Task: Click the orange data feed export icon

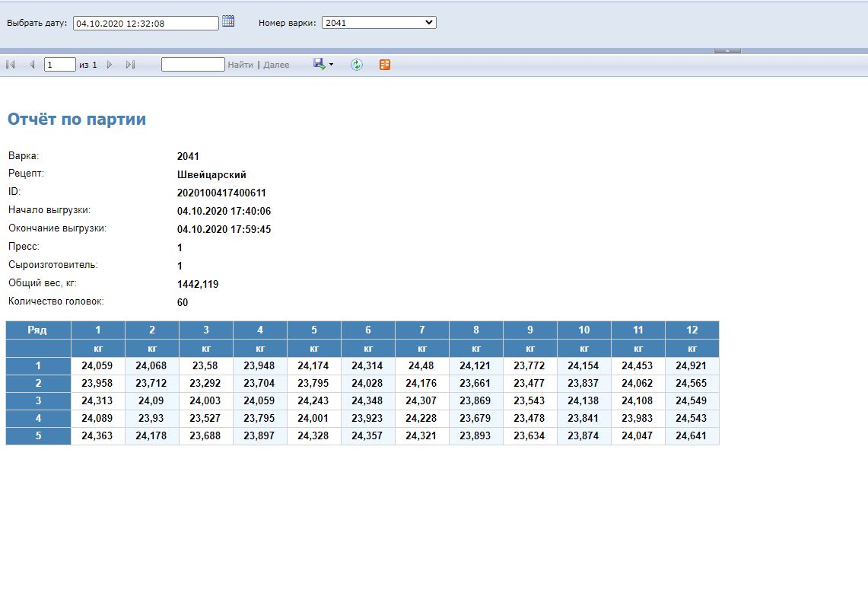Action: point(385,65)
